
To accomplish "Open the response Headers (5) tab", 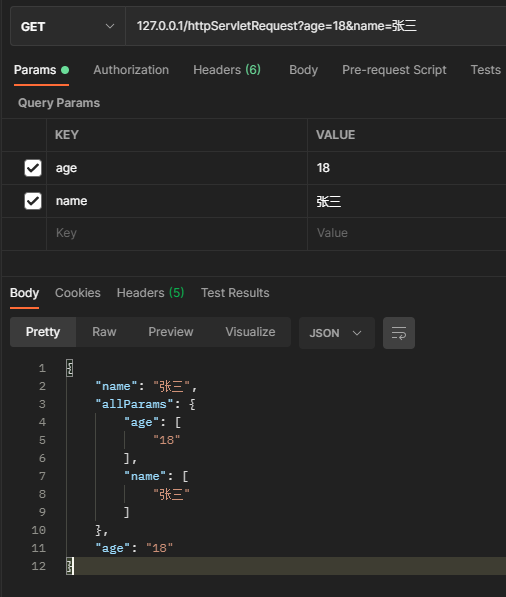I will tap(150, 293).
